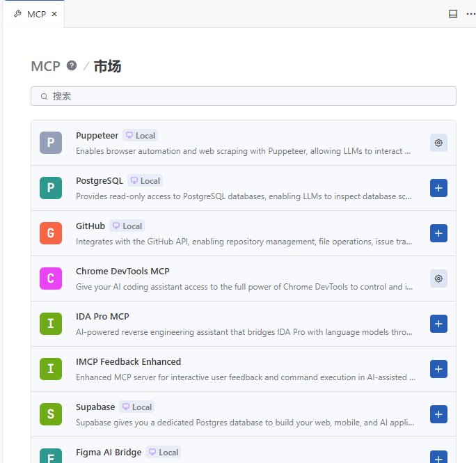This screenshot has height=463, width=476.
Task: Click the Puppeteer avatar icon
Action: [51, 143]
